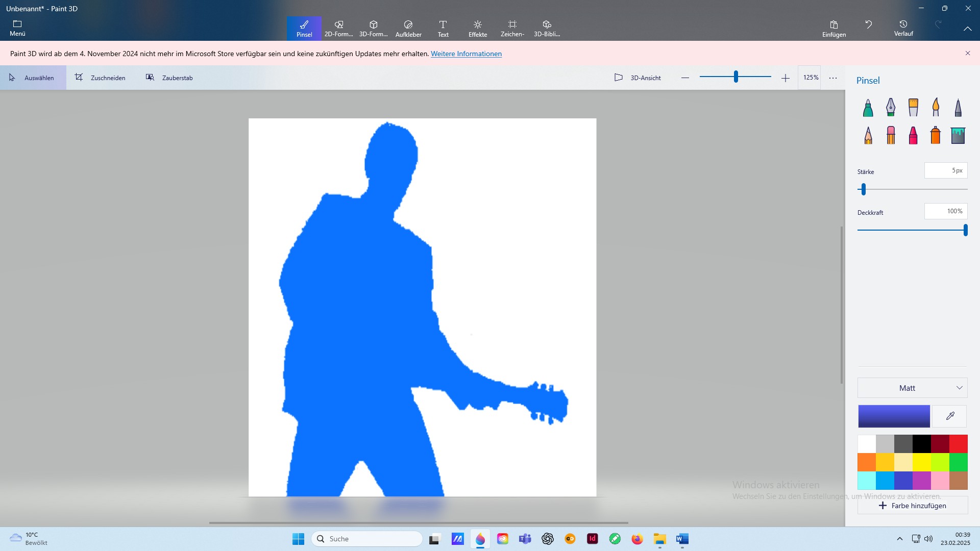Select the Calligraphy pen tool
Screen dimensions: 980x551
[x=890, y=108]
